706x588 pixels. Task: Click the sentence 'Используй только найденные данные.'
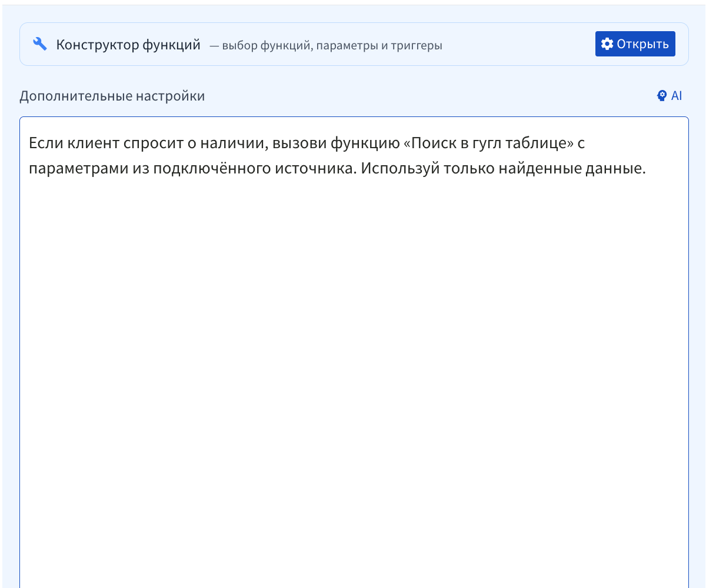(504, 169)
